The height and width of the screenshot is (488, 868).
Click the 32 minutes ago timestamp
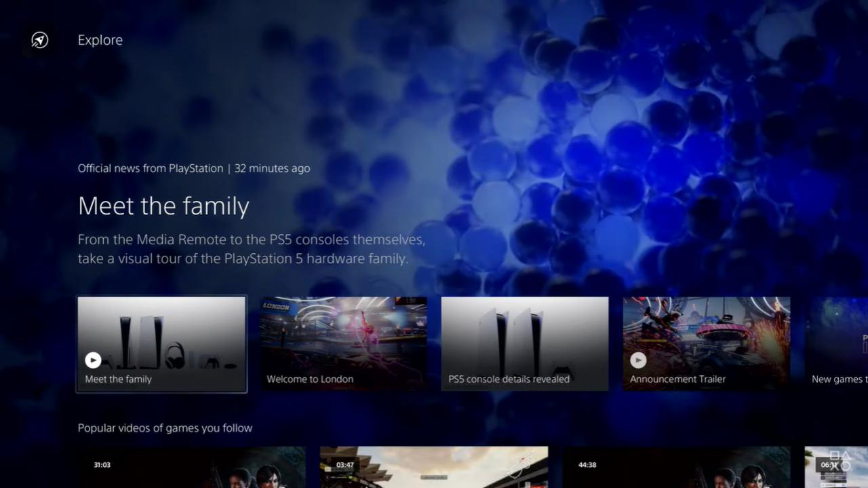pyautogui.click(x=273, y=168)
